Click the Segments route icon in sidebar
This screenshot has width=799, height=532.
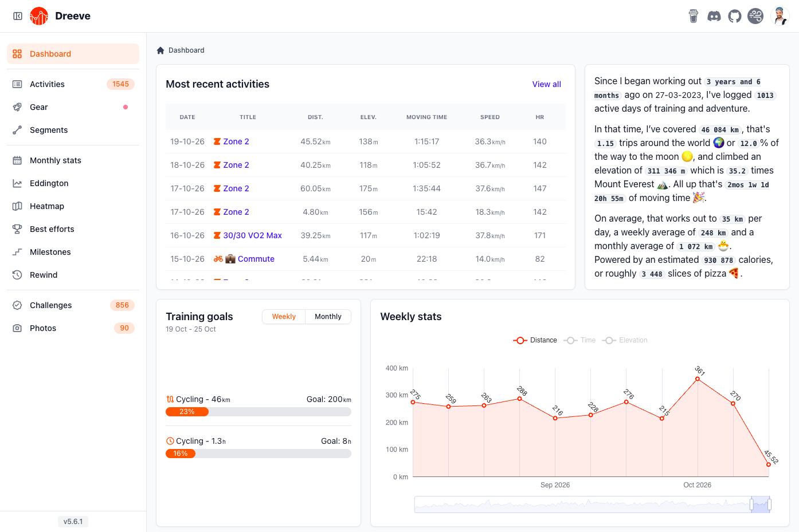(x=17, y=130)
